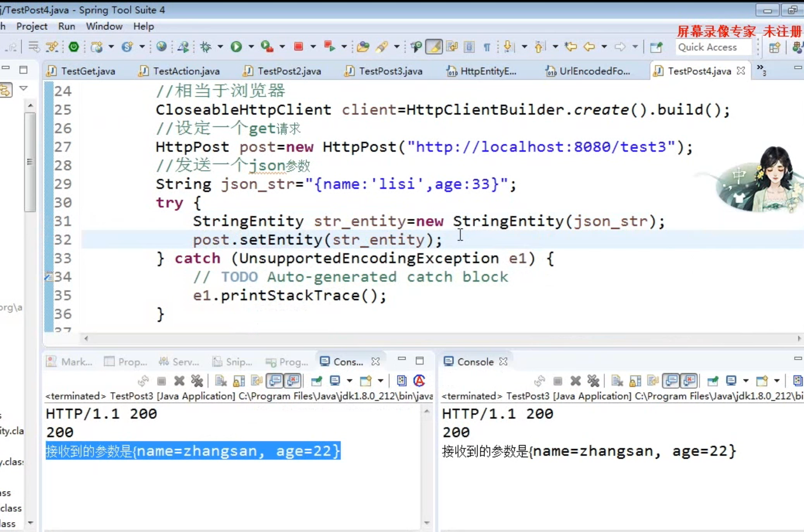Click red circled A icon in left console

coord(420,381)
